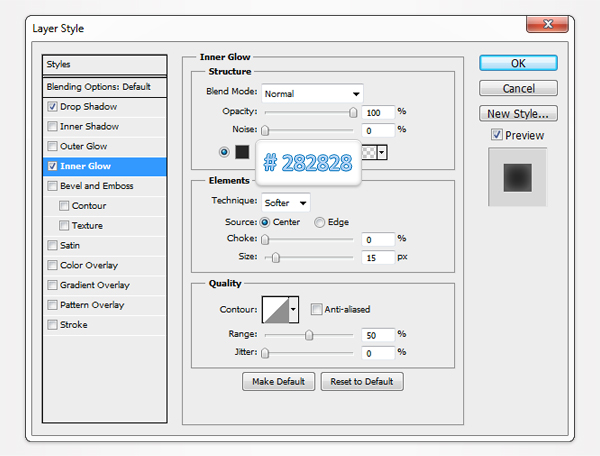Click the Opacity value field
Viewport: 600px width, 456px height.
click(x=378, y=112)
